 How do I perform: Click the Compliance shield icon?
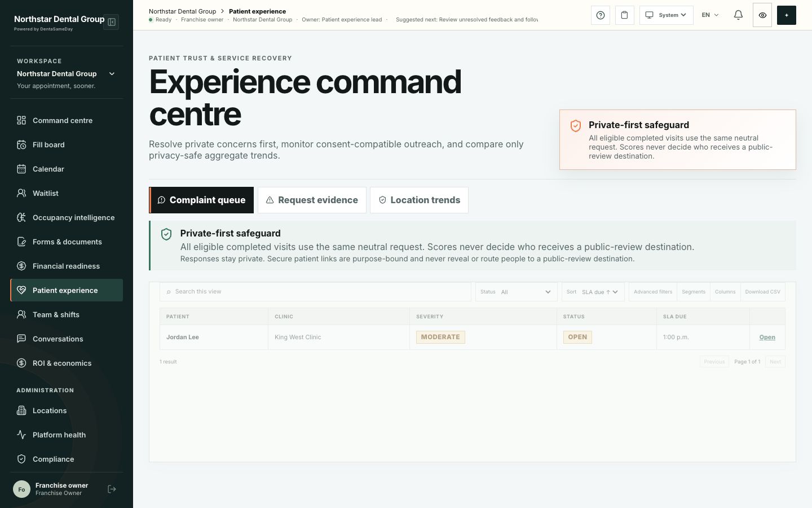(21, 459)
